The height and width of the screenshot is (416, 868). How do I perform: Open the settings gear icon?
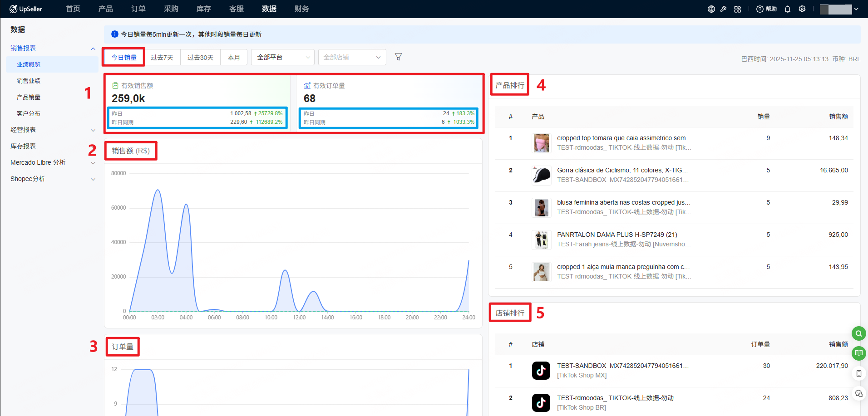[x=802, y=9]
